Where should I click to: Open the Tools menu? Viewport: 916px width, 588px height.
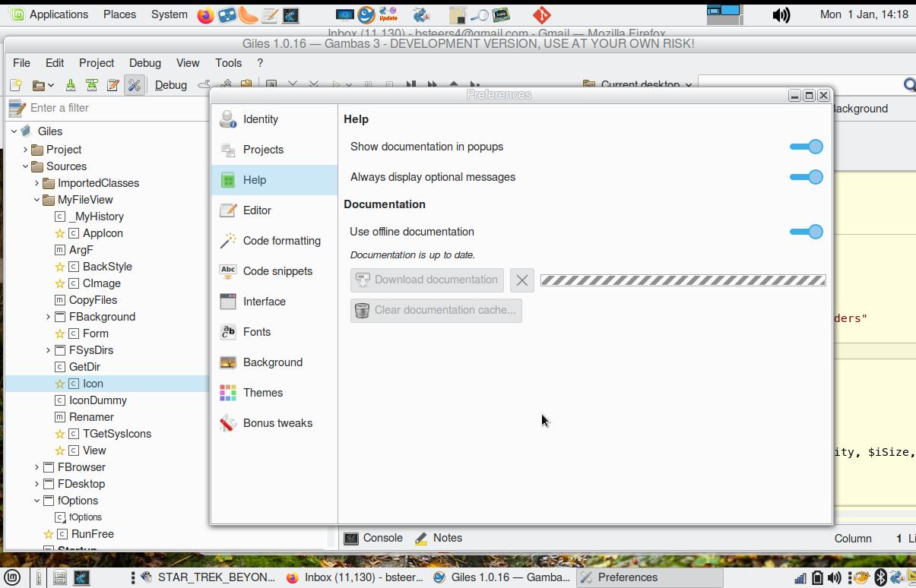228,63
